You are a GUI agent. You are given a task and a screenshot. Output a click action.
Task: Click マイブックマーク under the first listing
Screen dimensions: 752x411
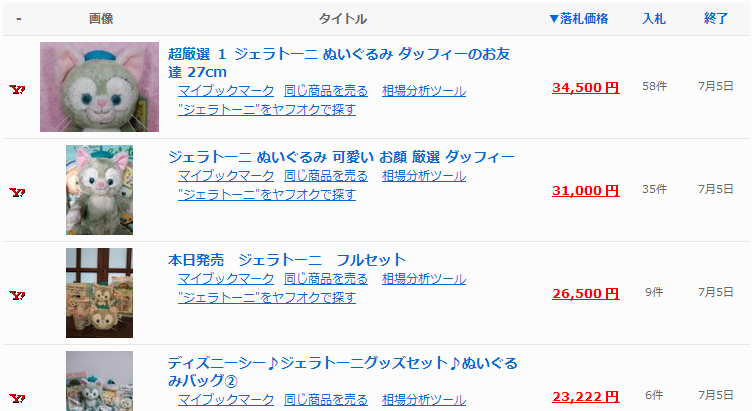[x=226, y=91]
